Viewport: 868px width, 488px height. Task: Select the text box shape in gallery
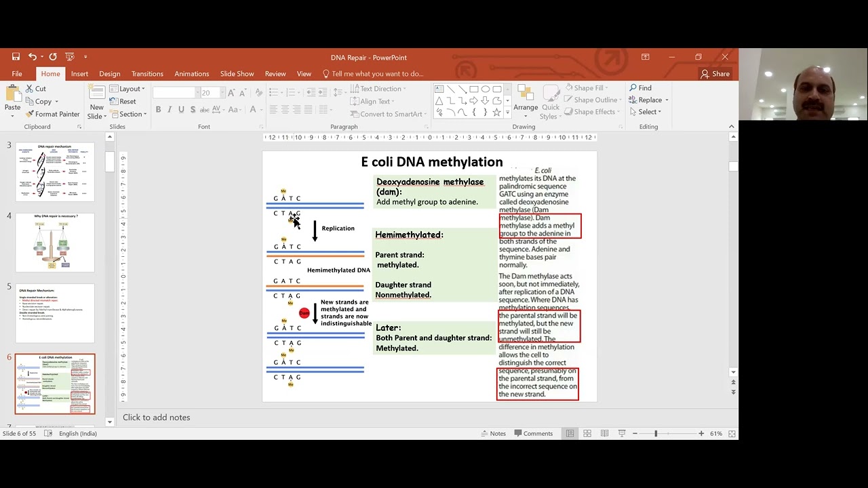tap(439, 89)
